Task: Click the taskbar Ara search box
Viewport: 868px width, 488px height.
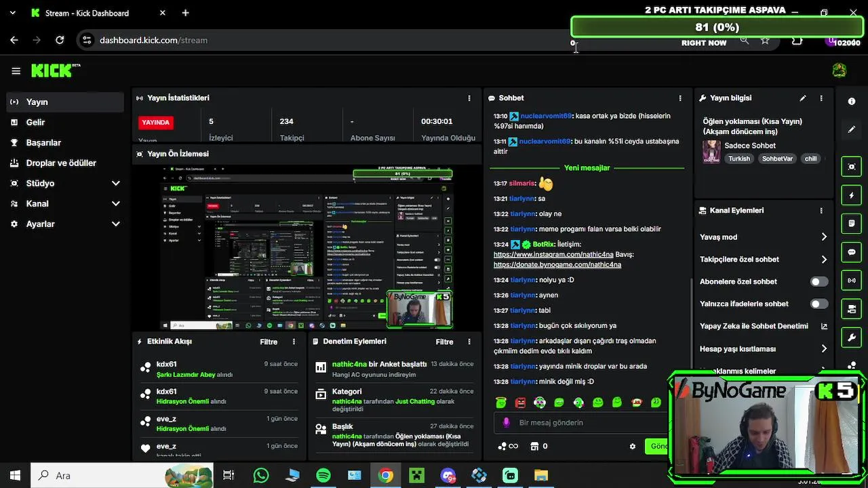Action: [x=122, y=476]
